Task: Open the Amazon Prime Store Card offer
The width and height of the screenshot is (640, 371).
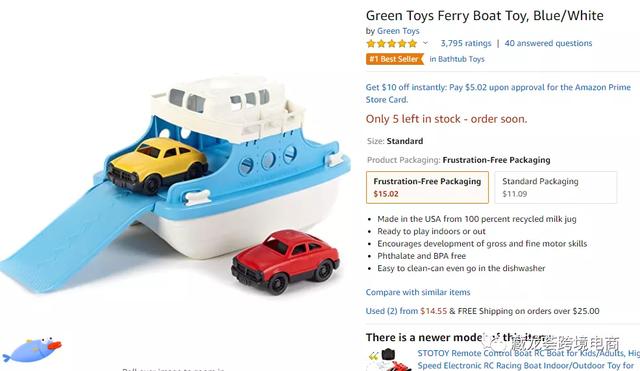Action: coord(498,93)
